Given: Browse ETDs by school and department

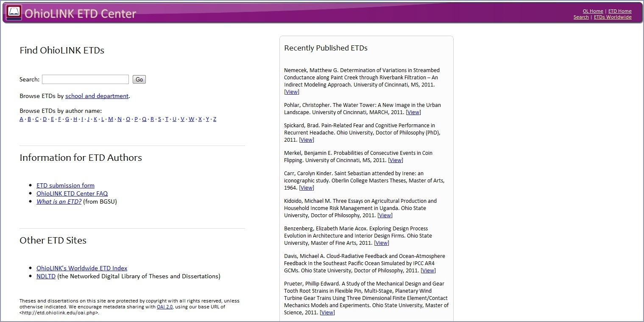Looking at the screenshot, I should (x=97, y=96).
